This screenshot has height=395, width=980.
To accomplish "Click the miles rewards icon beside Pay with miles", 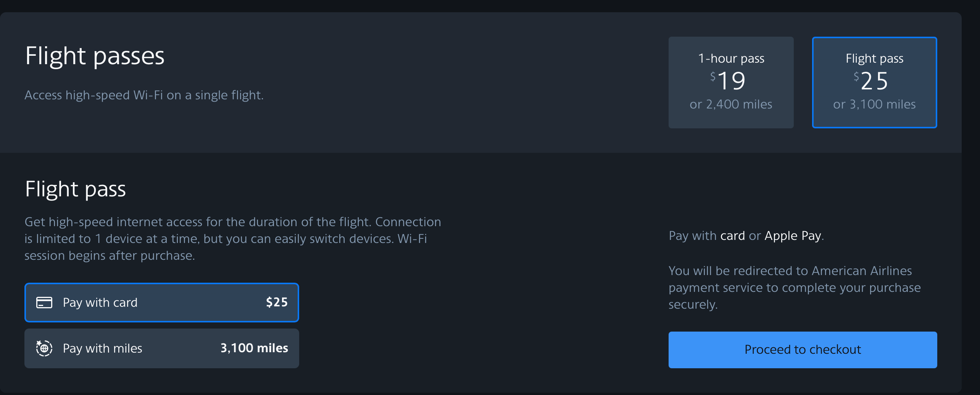I will (45, 348).
